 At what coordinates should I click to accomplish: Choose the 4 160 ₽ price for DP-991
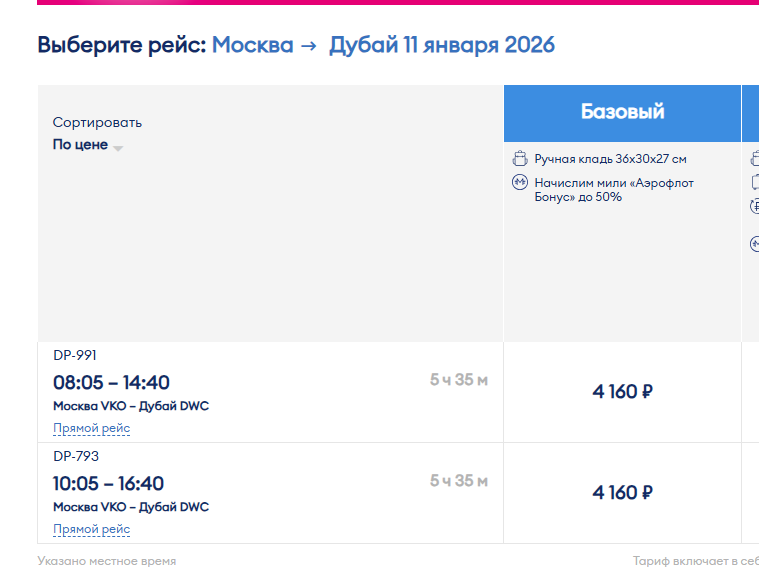[x=622, y=392]
